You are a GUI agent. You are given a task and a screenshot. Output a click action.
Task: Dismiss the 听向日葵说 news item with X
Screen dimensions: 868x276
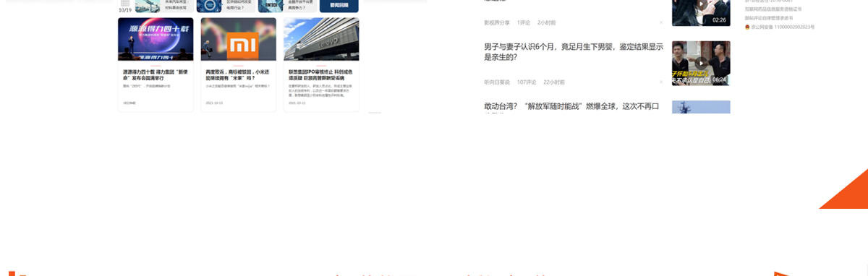pos(660,82)
